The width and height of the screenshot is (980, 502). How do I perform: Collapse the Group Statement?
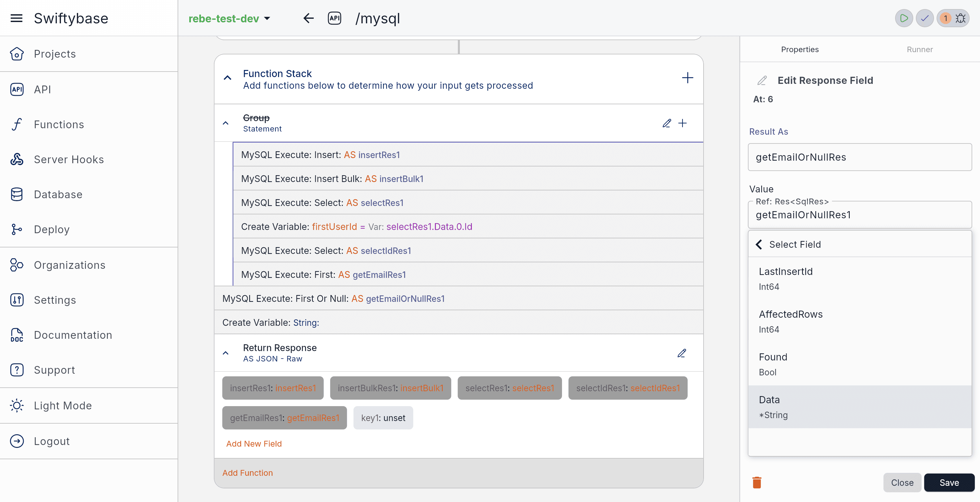pos(226,123)
